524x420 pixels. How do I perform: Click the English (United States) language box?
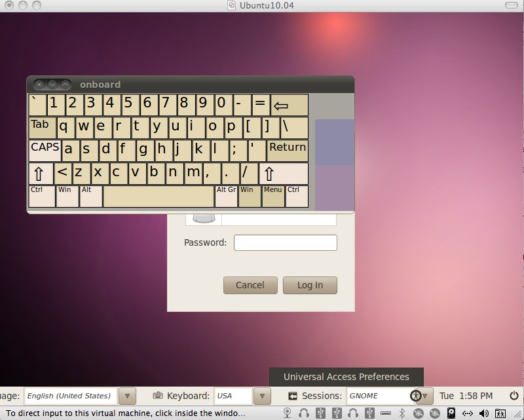(70, 396)
